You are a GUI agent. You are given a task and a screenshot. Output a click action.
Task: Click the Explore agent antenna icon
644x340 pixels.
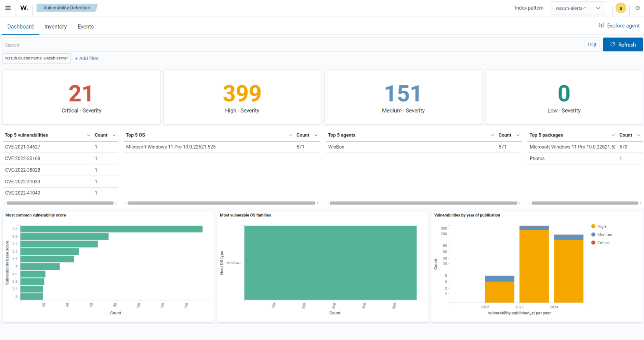(601, 25)
